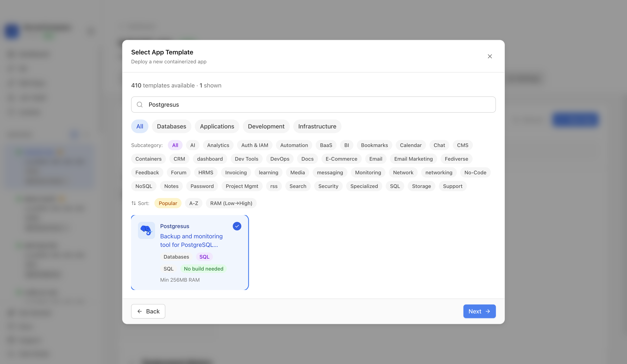
Task: Filter by Docs subcategory
Action: [307, 159]
